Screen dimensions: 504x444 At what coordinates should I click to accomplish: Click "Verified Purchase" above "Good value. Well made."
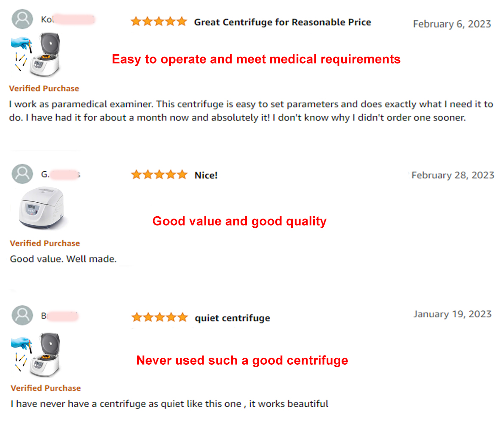point(45,243)
